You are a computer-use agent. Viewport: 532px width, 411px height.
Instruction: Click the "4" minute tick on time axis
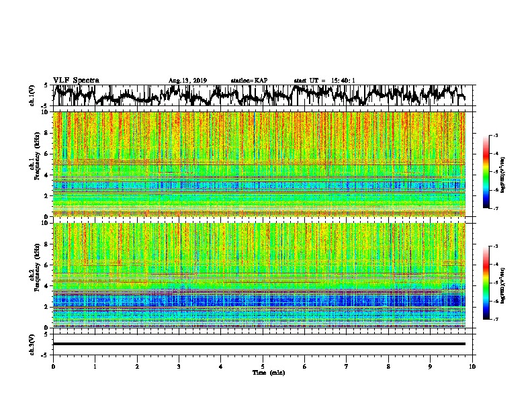click(x=221, y=366)
